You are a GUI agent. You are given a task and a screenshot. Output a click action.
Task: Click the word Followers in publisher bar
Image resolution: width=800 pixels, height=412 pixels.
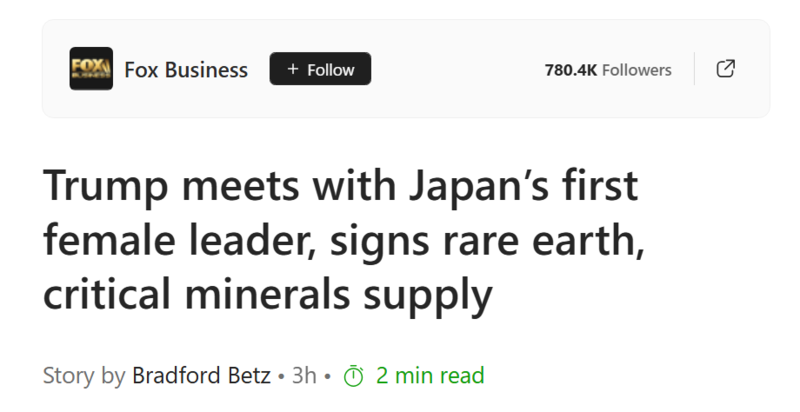637,70
